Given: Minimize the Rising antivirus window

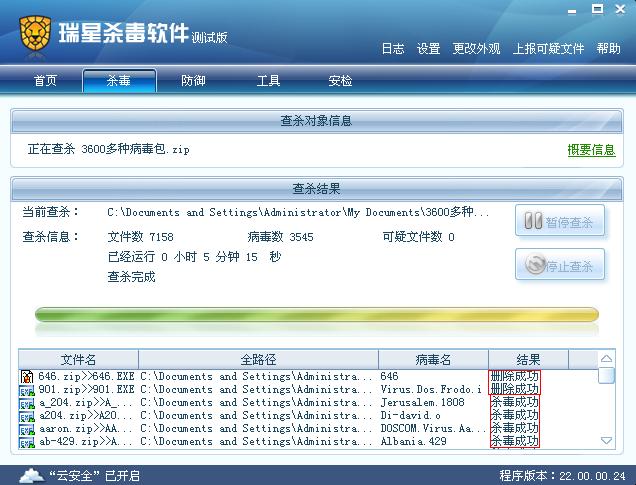Looking at the screenshot, I should tap(572, 11).
